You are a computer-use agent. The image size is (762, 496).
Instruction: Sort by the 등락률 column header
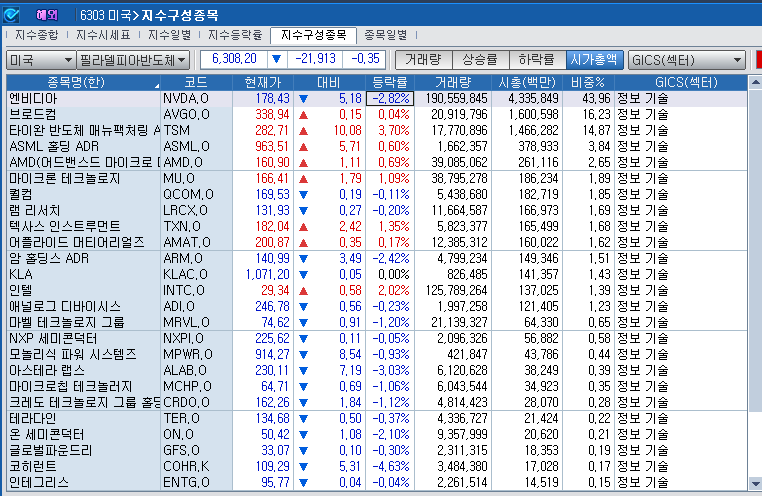[x=389, y=81]
